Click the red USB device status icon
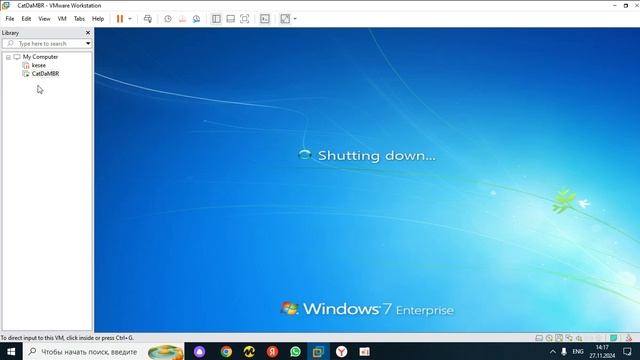 pyautogui.click(x=629, y=338)
